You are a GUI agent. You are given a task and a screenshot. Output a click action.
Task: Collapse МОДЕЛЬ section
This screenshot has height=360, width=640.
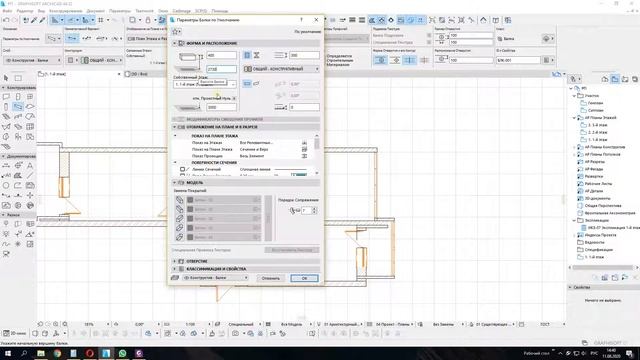pos(175,182)
